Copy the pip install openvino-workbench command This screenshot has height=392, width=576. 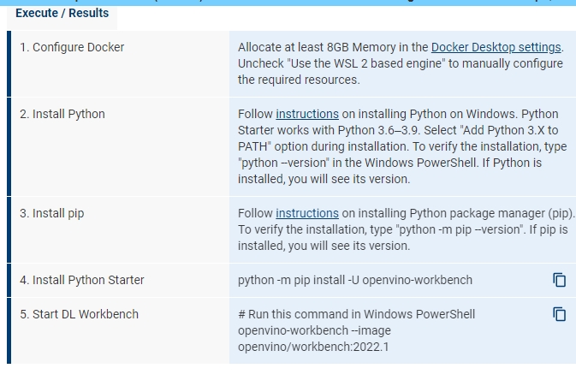[559, 280]
